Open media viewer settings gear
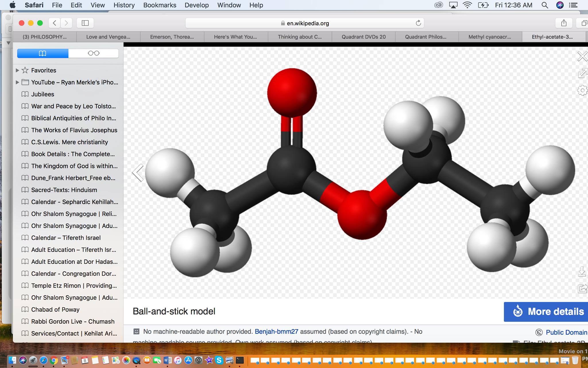Viewport: 588px width, 368px height. [x=583, y=90]
